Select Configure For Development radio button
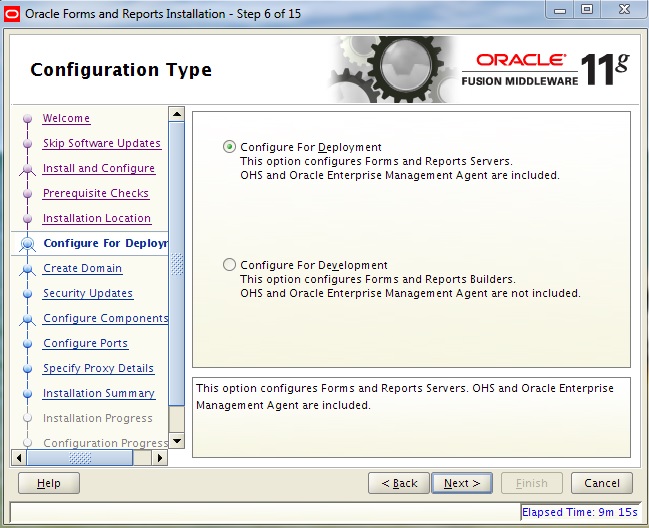The image size is (649, 528). 230,265
